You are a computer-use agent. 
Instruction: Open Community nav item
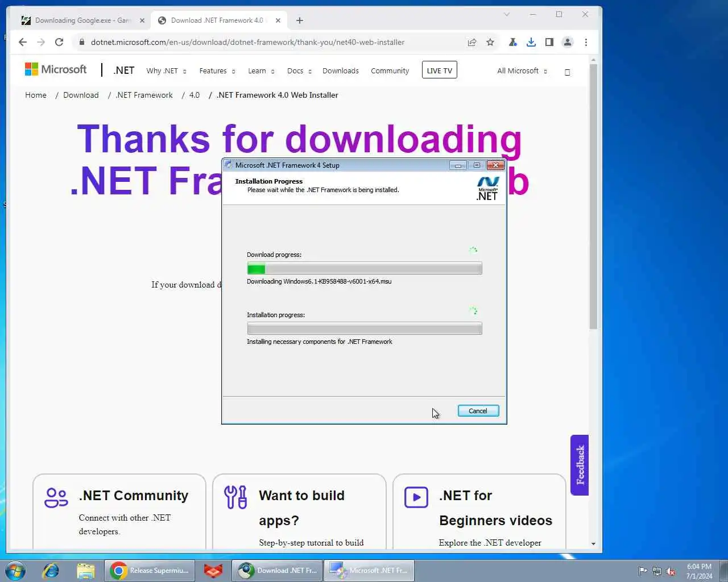pos(390,71)
